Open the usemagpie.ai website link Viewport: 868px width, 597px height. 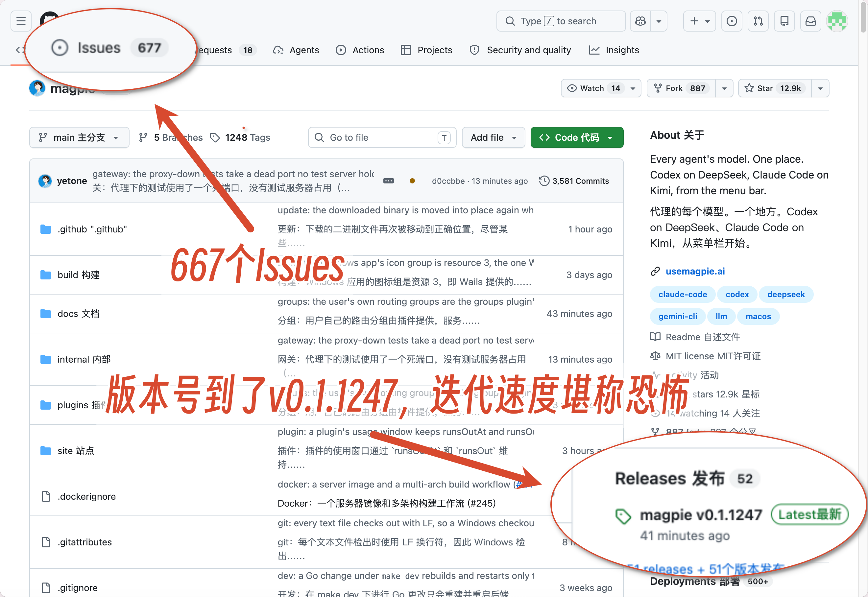pyautogui.click(x=695, y=271)
